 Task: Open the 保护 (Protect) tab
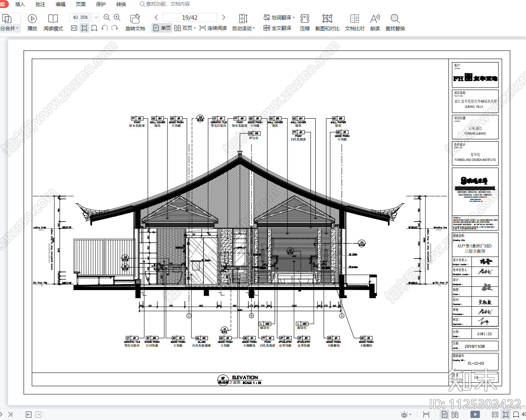point(101,4)
